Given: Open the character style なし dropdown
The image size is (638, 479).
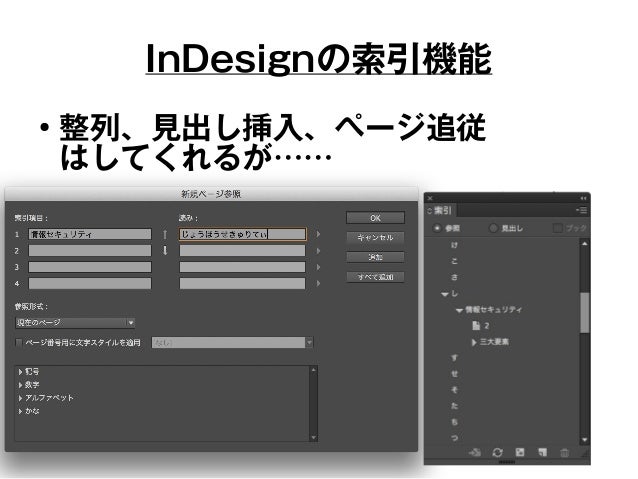Looking at the screenshot, I should [232, 343].
